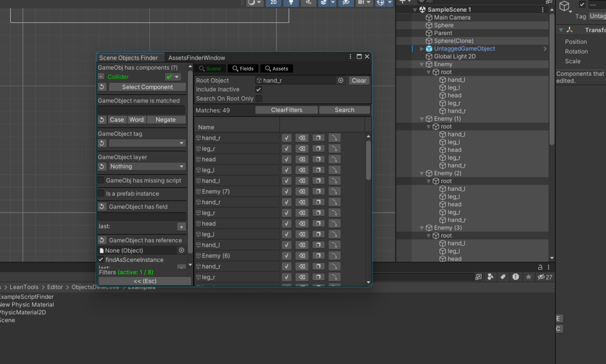Click the remove icon in the first hand_r row

click(x=301, y=138)
